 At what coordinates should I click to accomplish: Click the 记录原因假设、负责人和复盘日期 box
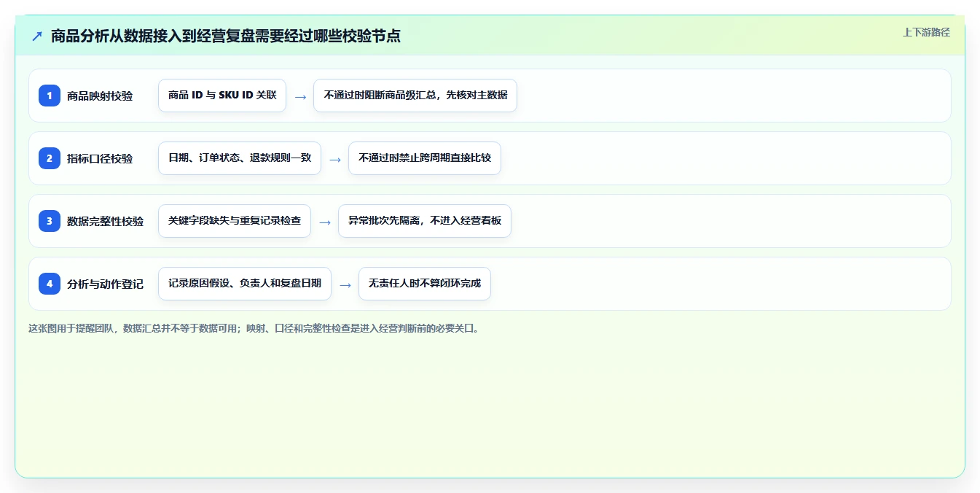[x=245, y=284]
